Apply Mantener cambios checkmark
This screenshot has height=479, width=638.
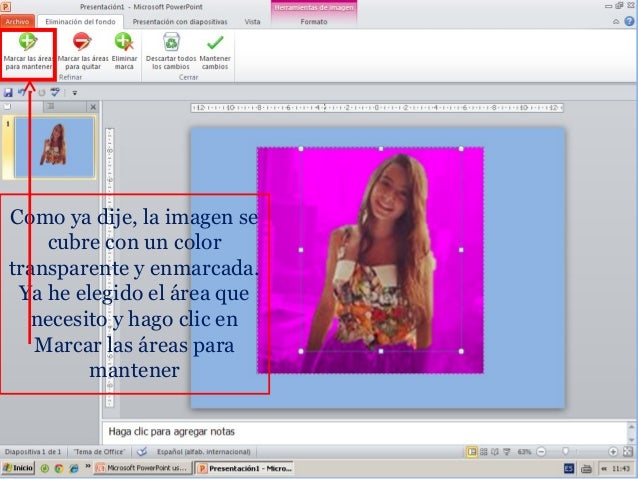click(x=214, y=50)
